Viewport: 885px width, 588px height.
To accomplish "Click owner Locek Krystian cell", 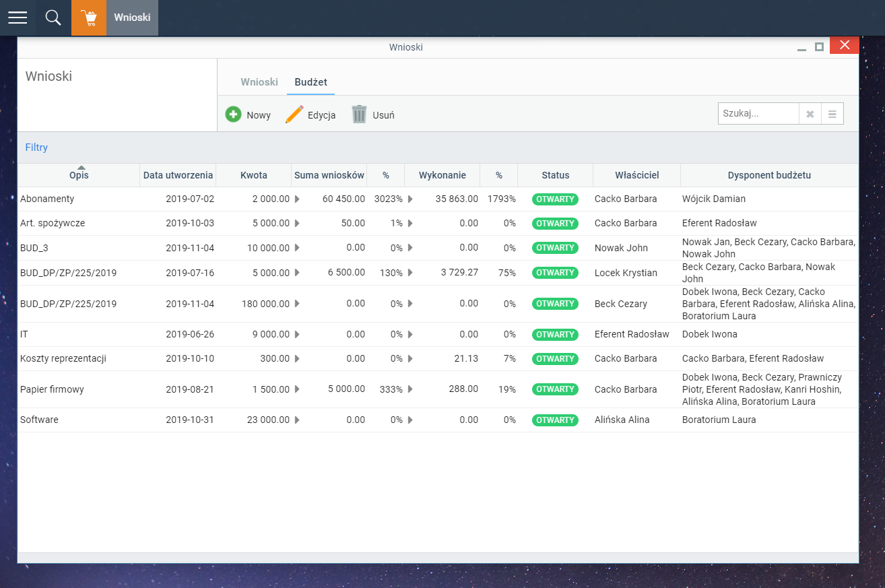I will 626,273.
